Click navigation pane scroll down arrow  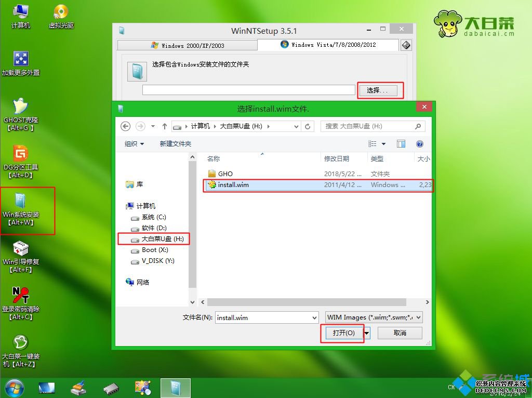(192, 302)
